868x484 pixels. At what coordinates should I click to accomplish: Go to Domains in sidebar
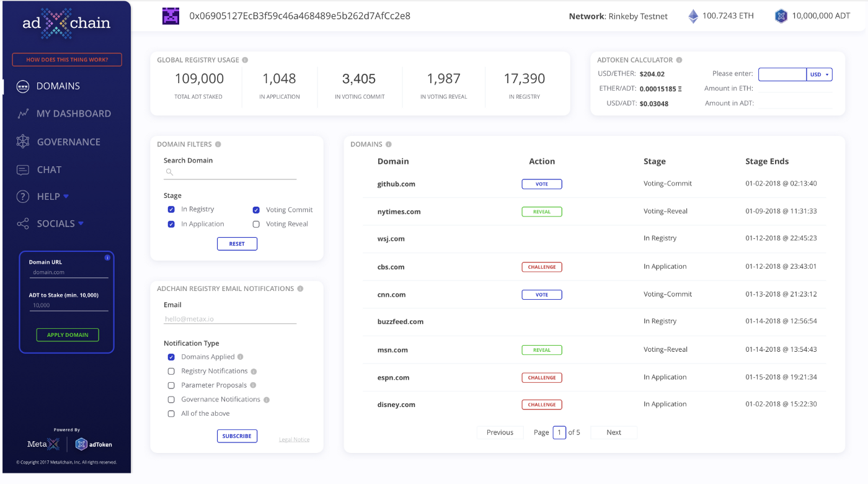click(58, 86)
